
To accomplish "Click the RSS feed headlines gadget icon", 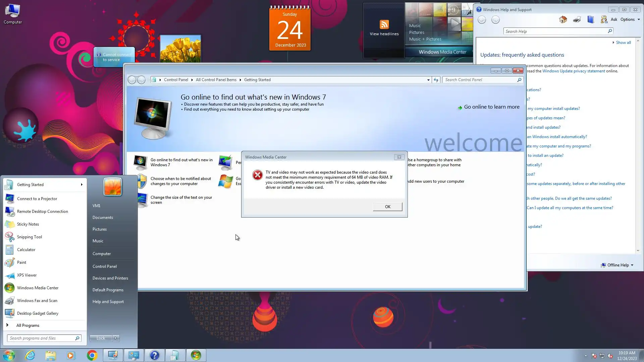I will [x=384, y=24].
